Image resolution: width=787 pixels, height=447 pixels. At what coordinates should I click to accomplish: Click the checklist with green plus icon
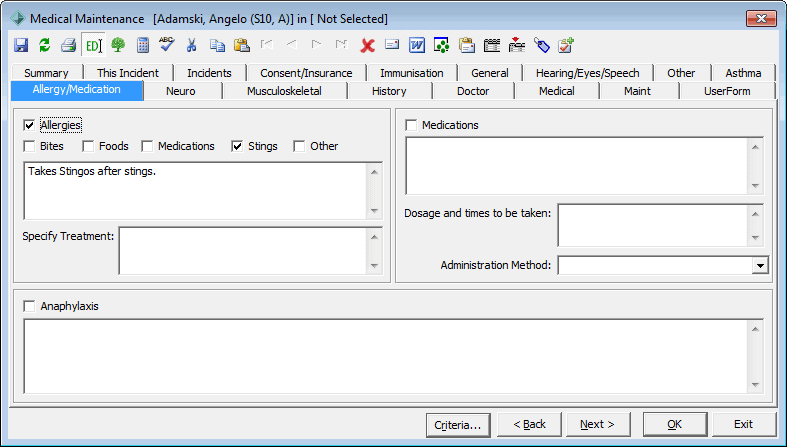(566, 45)
